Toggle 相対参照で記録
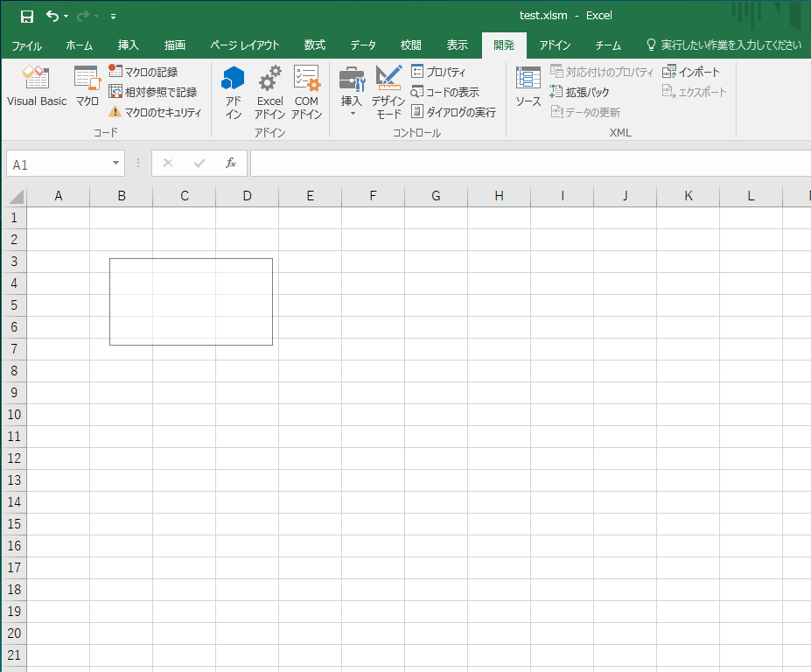The height and width of the screenshot is (672, 811). (x=153, y=92)
